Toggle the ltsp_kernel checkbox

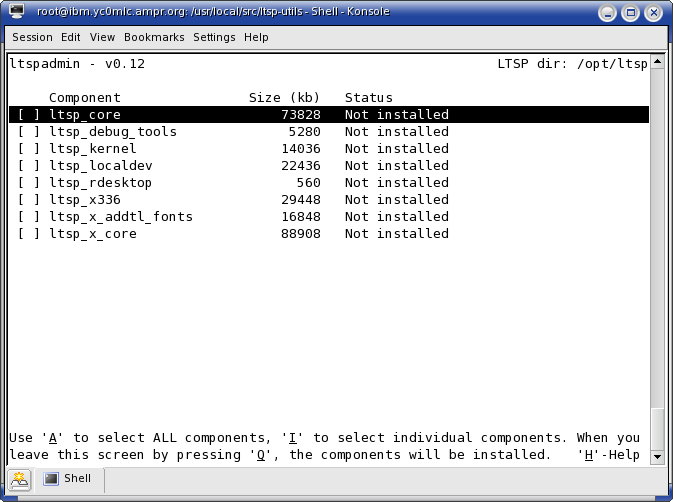[x=29, y=149]
